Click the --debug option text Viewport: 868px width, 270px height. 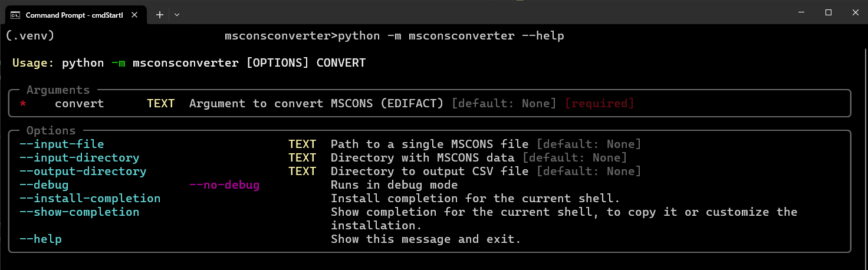click(44, 185)
